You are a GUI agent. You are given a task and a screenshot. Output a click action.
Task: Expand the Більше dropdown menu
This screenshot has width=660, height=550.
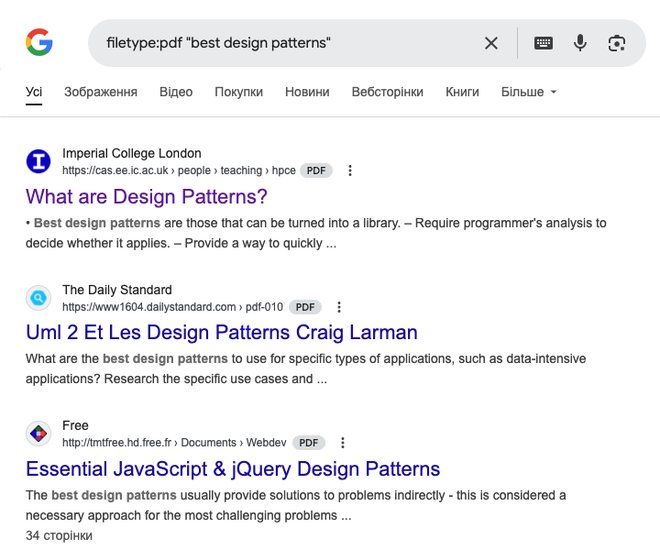pyautogui.click(x=529, y=92)
